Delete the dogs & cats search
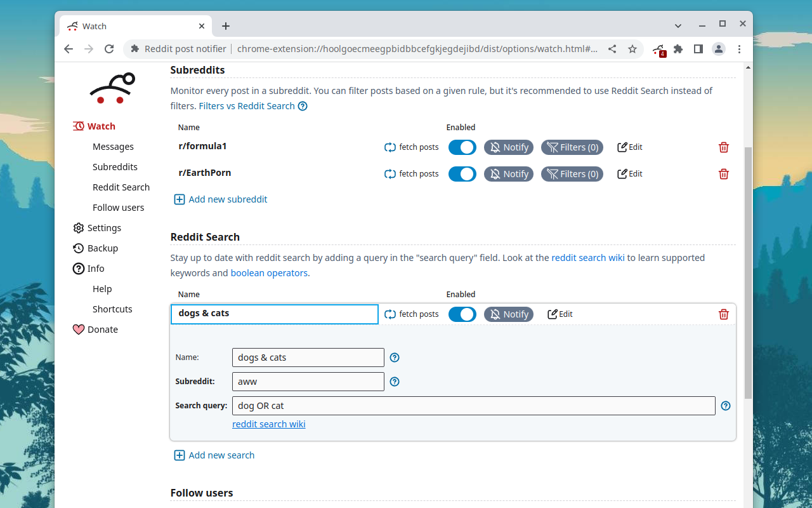The image size is (812, 508). pyautogui.click(x=724, y=314)
